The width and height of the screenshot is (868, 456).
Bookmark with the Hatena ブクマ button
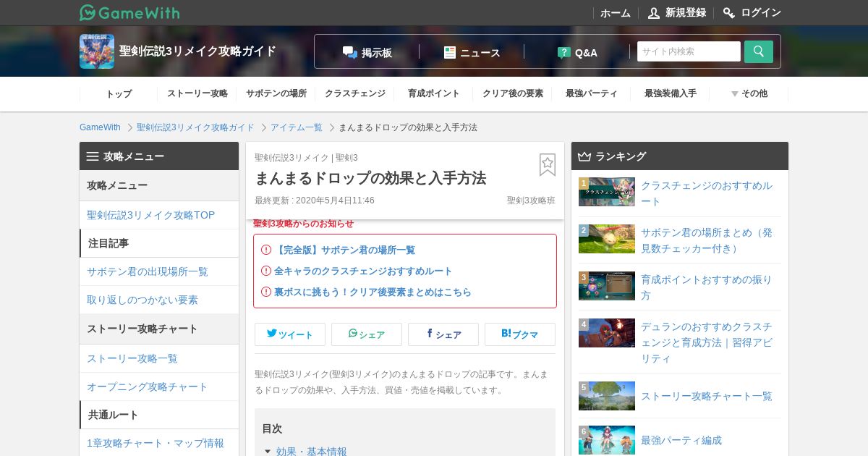click(520, 334)
